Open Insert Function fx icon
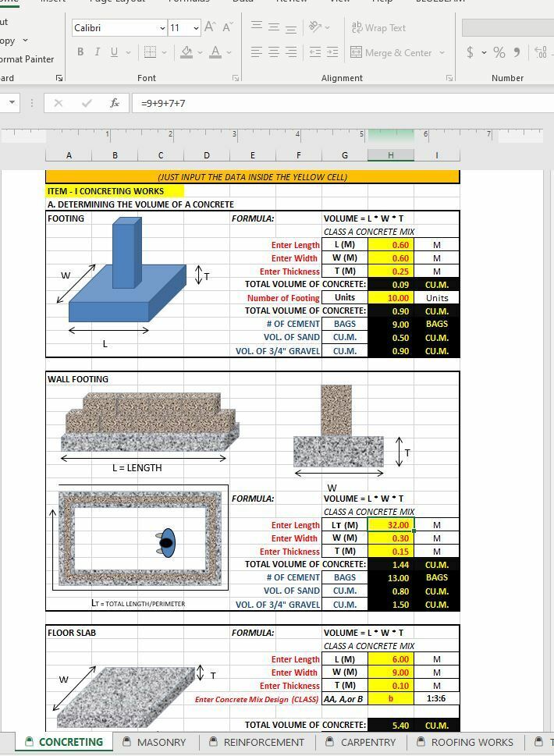Screen dimensions: 554x756 coord(115,103)
